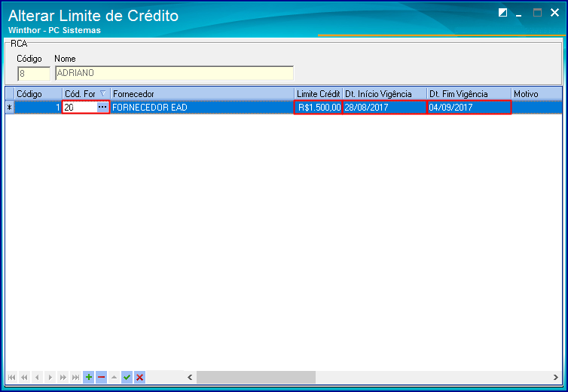568x392 pixels.
Task: Close the Alterar Limite de Crédito window
Action: (554, 13)
